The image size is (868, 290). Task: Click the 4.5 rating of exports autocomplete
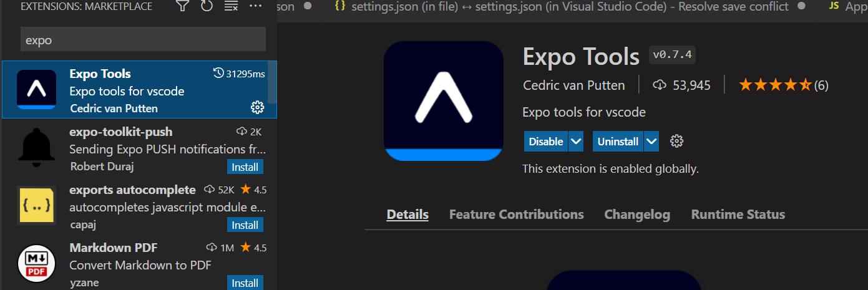[254, 190]
